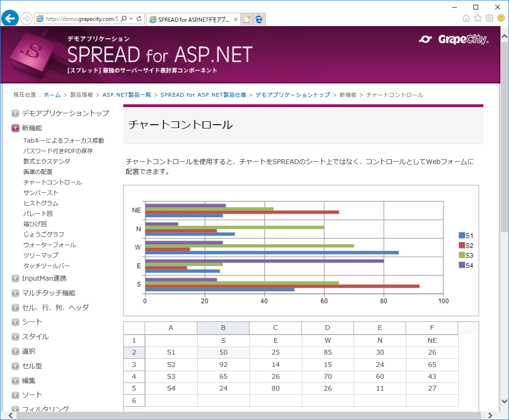Click the forward navigation arrow
The width and height of the screenshot is (509, 420).
(x=26, y=18)
